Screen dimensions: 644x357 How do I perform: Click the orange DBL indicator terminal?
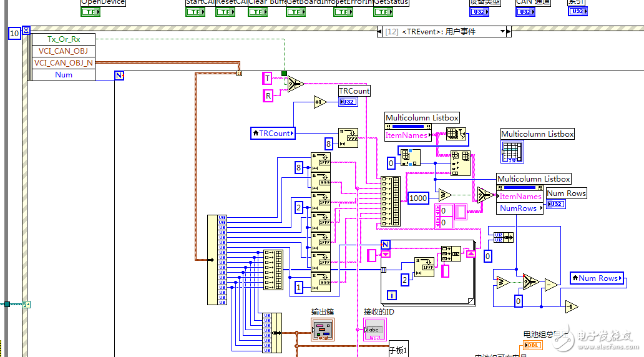(533, 345)
